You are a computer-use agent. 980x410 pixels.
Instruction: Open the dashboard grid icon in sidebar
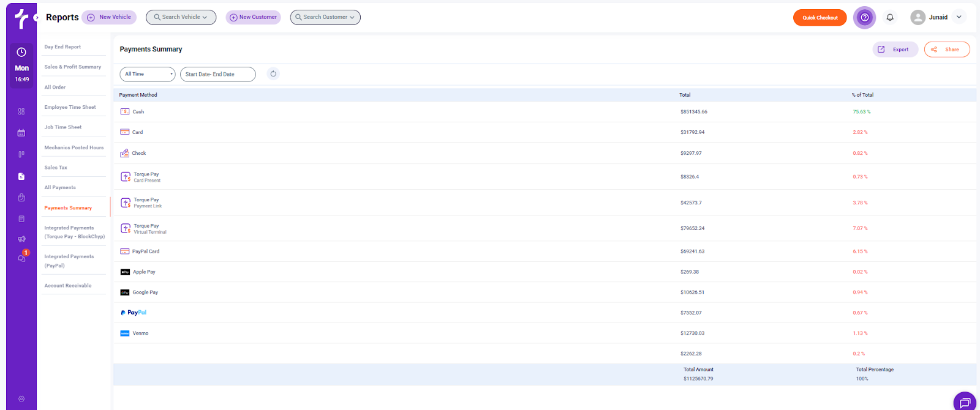(21, 111)
